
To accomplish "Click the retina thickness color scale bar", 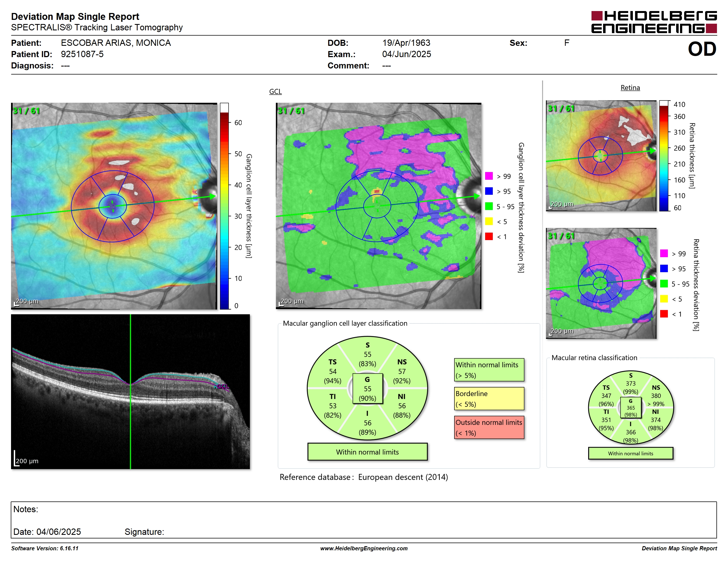I will pyautogui.click(x=664, y=156).
